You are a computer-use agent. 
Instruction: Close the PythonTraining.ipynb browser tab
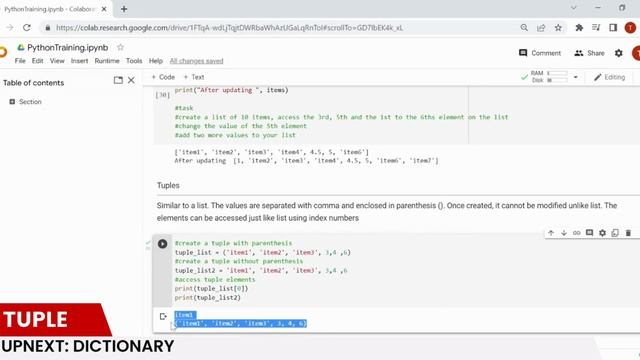(x=104, y=9)
